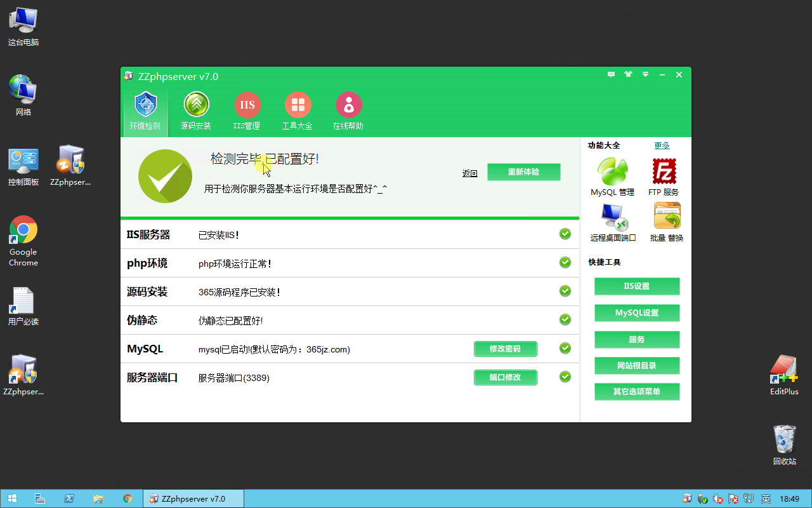Click the IIS设置 quick tool button
Viewport: 812px width, 508px height.
pos(637,286)
